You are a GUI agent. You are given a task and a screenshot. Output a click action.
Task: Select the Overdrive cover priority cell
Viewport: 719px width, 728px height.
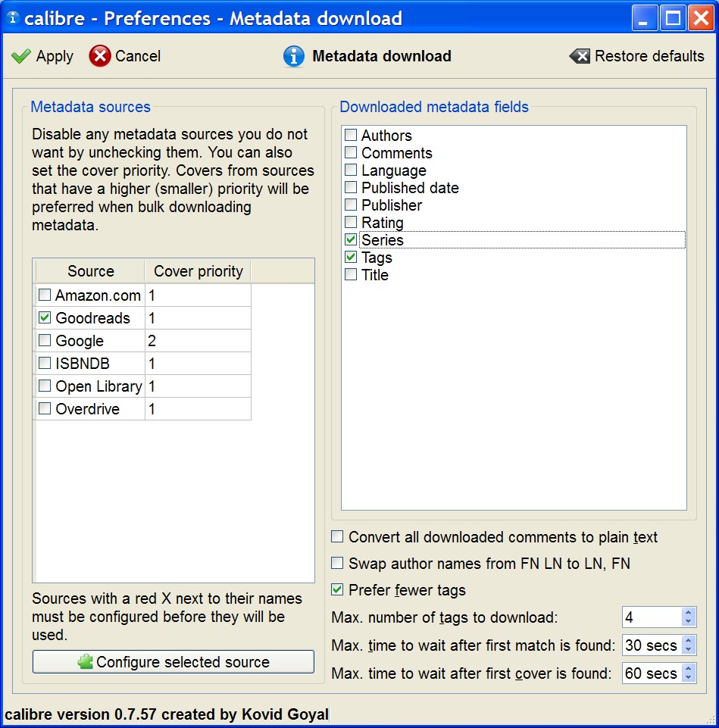pos(198,408)
